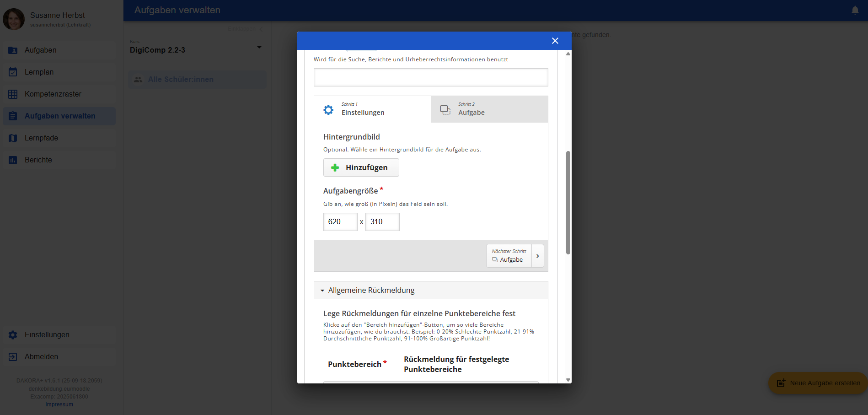The height and width of the screenshot is (415, 868).
Task: Select the Schritt 1 Einstellungen tab
Action: (x=372, y=109)
